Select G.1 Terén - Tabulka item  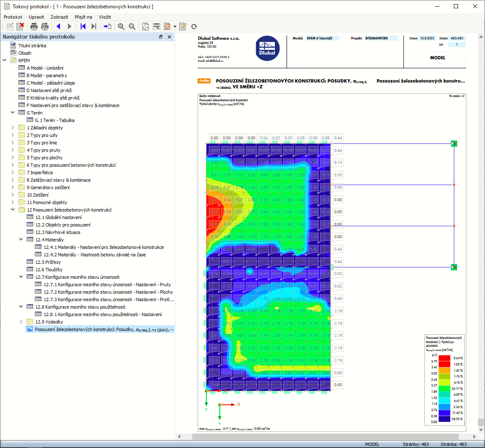click(x=54, y=120)
